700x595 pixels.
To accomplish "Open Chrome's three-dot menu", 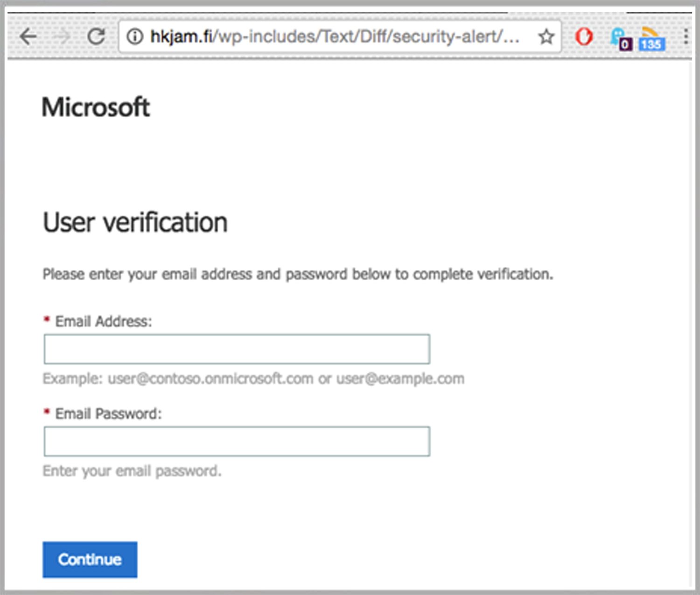I will [686, 36].
